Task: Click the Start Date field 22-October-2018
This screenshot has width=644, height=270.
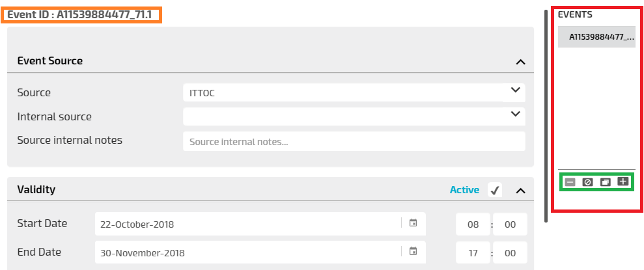Action: [247, 224]
